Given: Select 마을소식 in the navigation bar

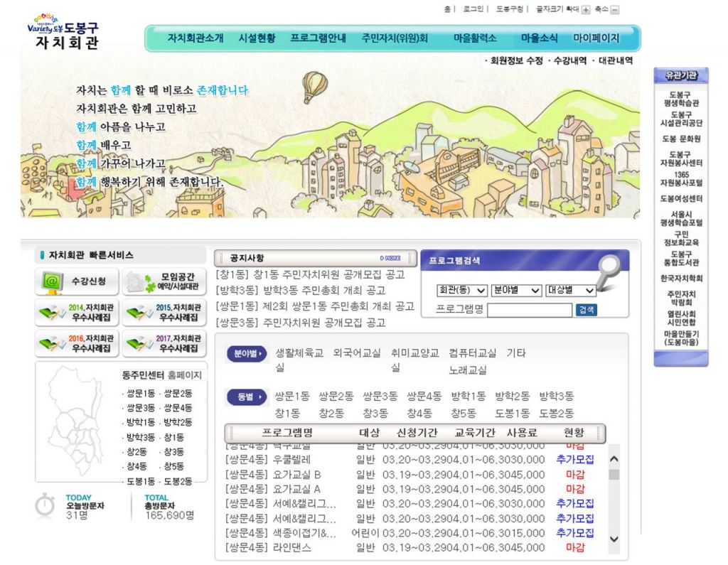Looking at the screenshot, I should [x=540, y=38].
